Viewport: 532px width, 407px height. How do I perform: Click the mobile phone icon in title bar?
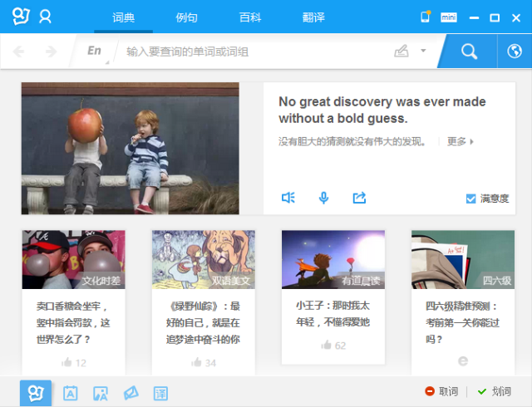(426, 17)
